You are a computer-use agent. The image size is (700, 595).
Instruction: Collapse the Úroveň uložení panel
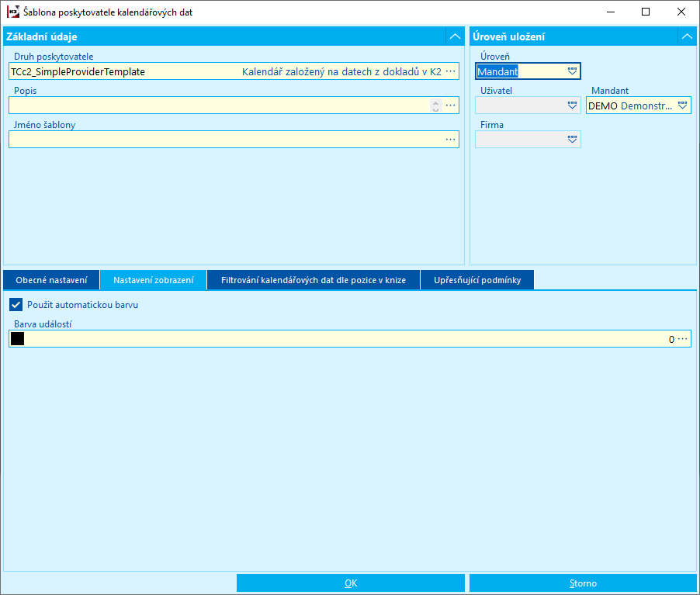(687, 36)
